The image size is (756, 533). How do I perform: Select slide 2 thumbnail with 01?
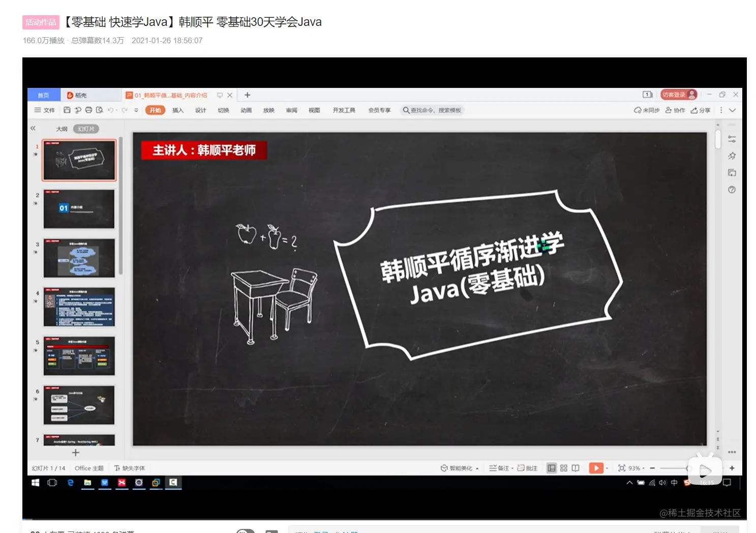pos(79,209)
